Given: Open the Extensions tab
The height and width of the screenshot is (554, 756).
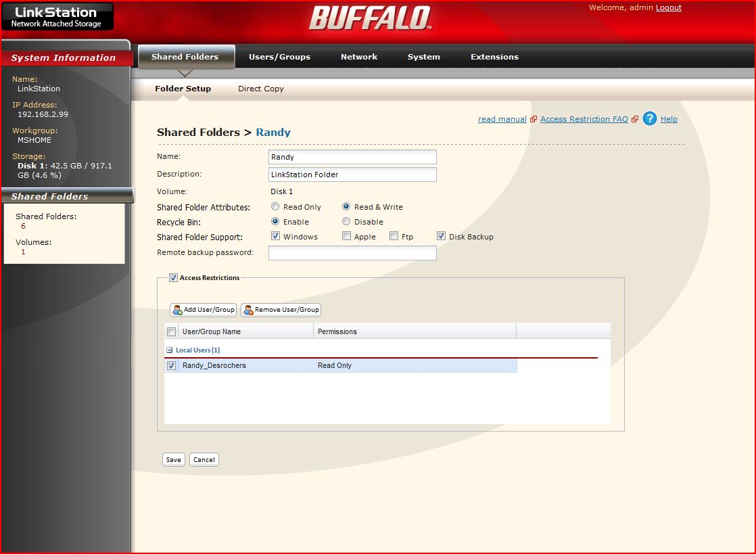Looking at the screenshot, I should 495,57.
